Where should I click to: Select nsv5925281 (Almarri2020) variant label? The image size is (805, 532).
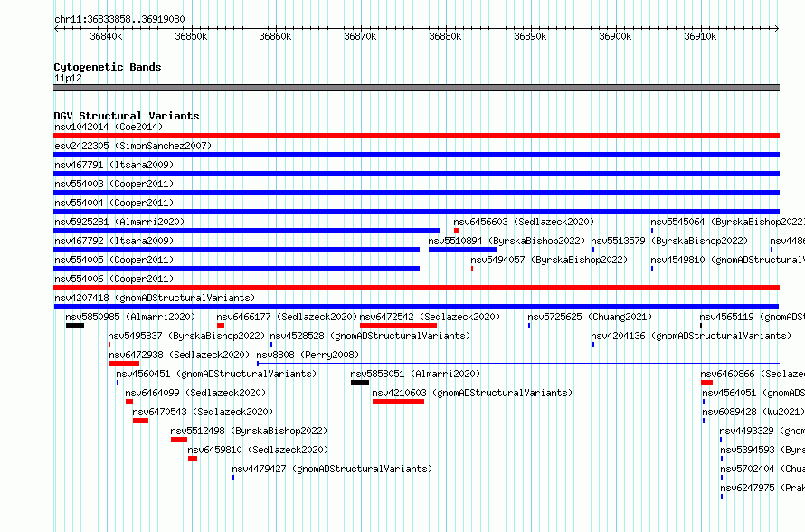point(119,222)
